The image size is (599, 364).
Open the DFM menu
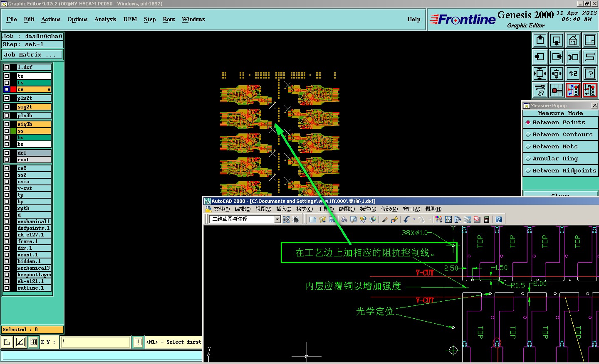[130, 20]
